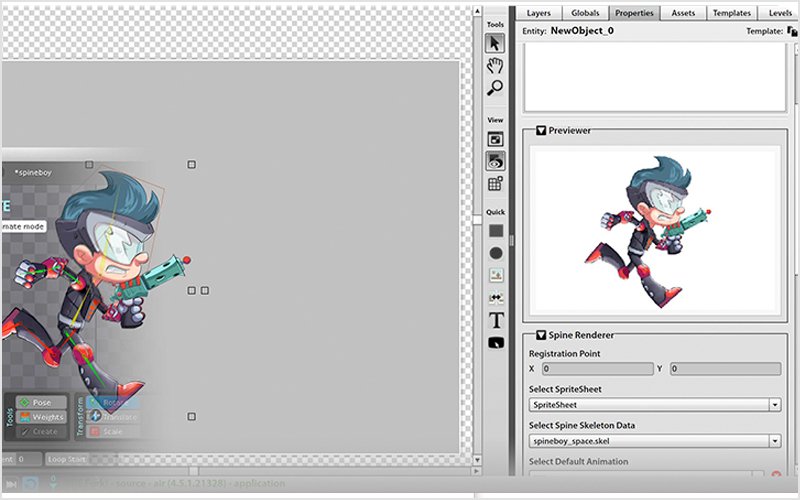The image size is (800, 500).
Task: Click the quick double-arrow tile icon
Action: tap(496, 297)
